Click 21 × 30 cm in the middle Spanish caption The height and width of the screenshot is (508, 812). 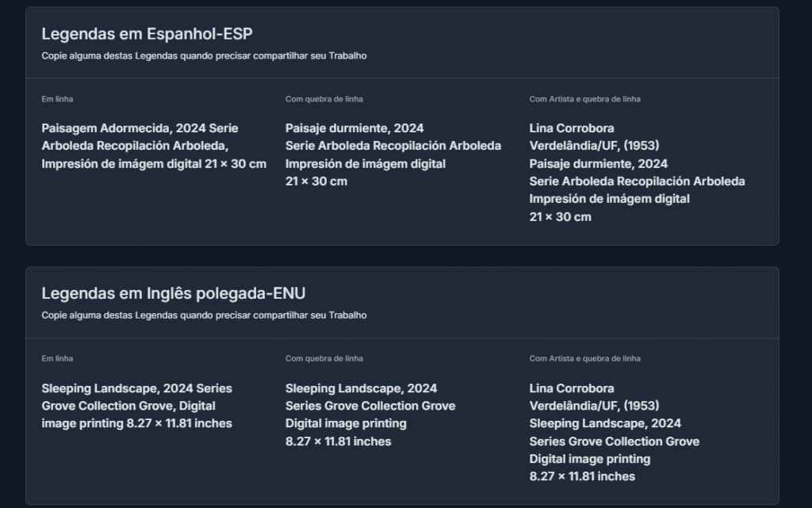point(316,181)
